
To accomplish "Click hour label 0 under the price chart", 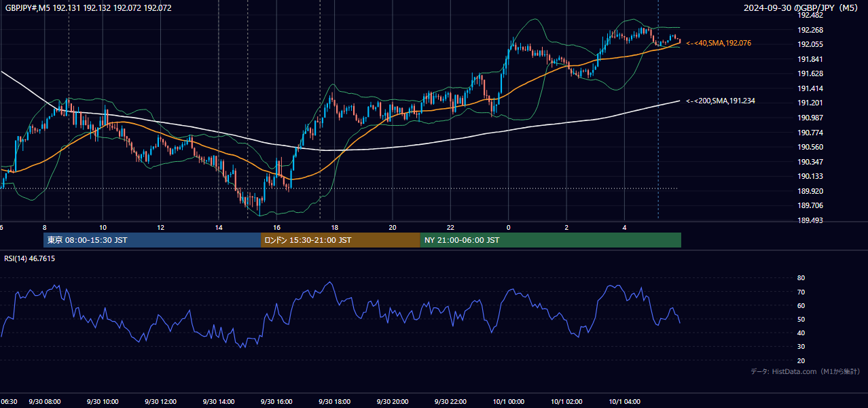I will [x=508, y=227].
